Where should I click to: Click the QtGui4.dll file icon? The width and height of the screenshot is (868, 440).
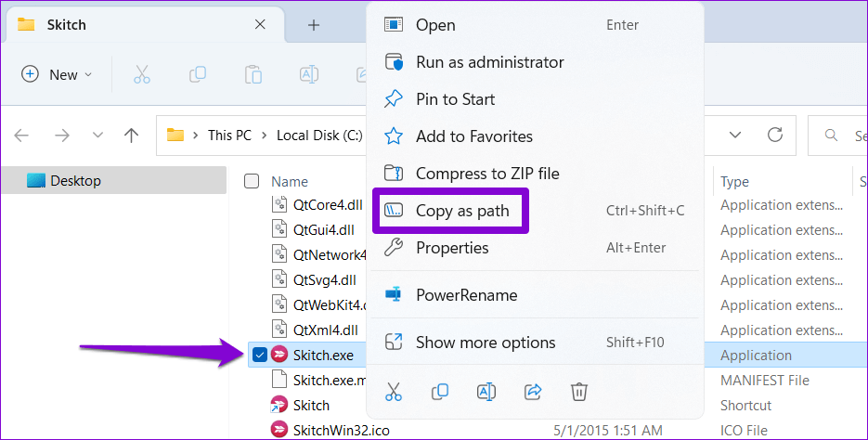[x=279, y=229]
